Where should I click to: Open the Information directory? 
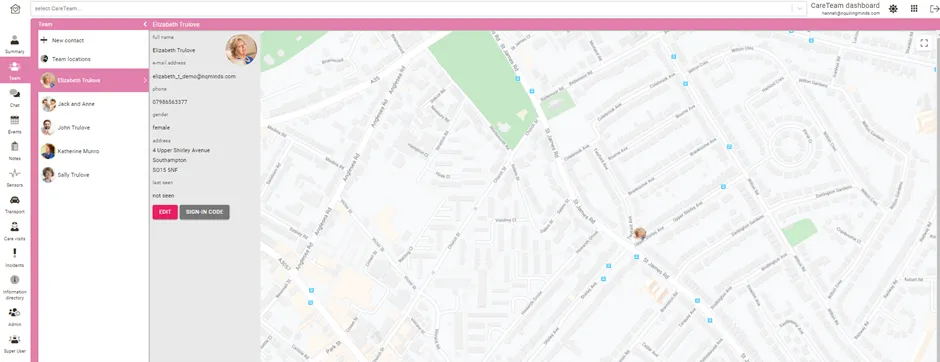click(x=14, y=287)
